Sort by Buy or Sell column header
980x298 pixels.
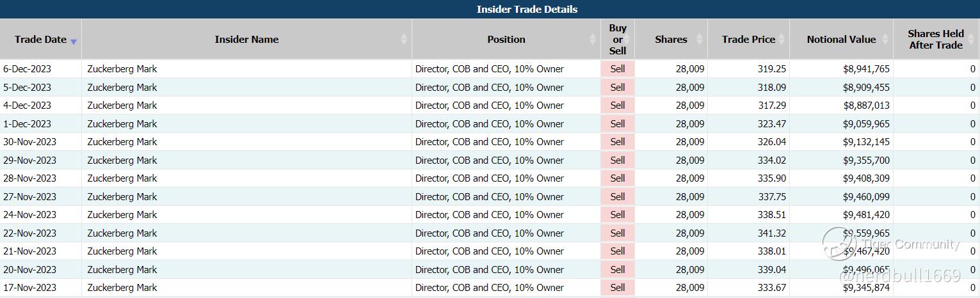coord(617,39)
